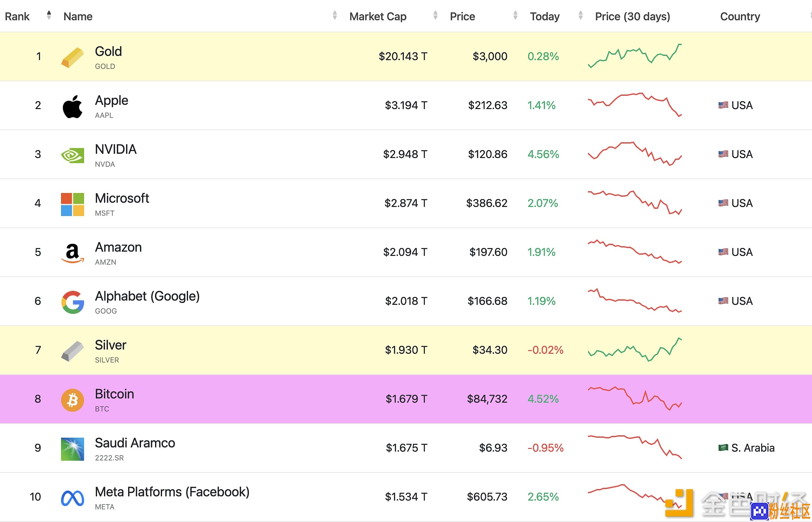Open the Alphabet (Google) link
Image resolution: width=812 pixels, height=522 pixels.
pyautogui.click(x=147, y=296)
